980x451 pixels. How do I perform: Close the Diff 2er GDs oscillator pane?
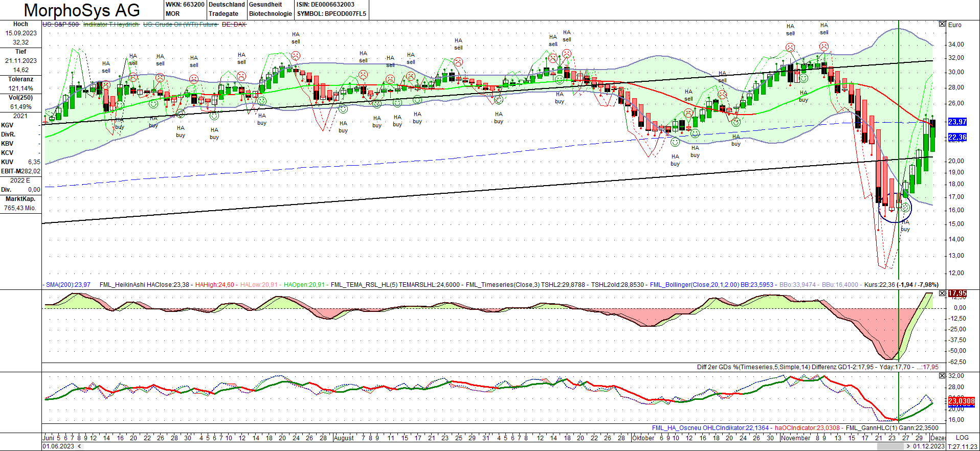point(942,294)
